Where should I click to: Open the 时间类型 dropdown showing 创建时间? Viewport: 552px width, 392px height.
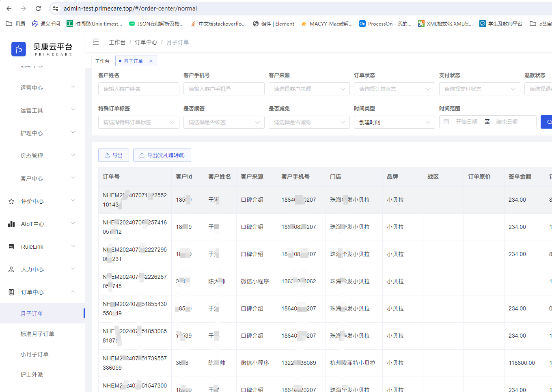click(x=394, y=122)
